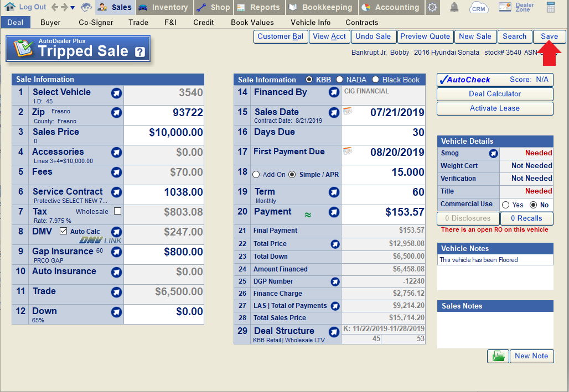Viewport: 569px width, 392px height.
Task: Click the Activate Lease button
Action: 495,108
